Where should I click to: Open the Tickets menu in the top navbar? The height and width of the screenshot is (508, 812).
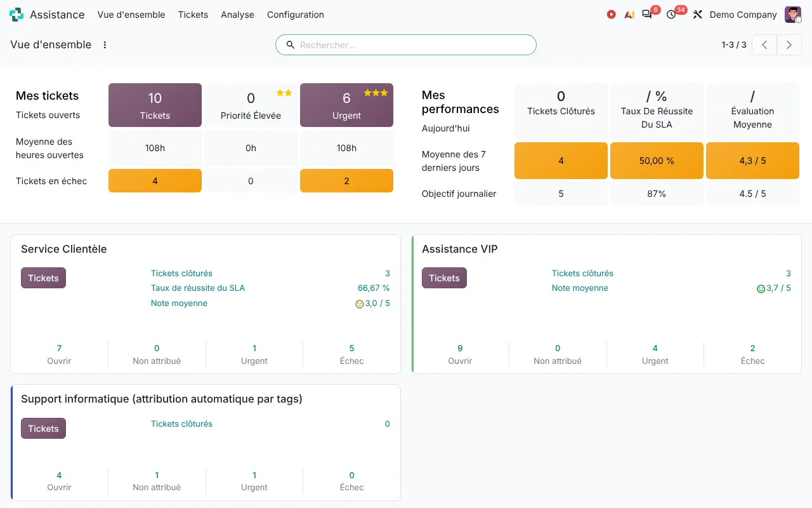point(193,15)
